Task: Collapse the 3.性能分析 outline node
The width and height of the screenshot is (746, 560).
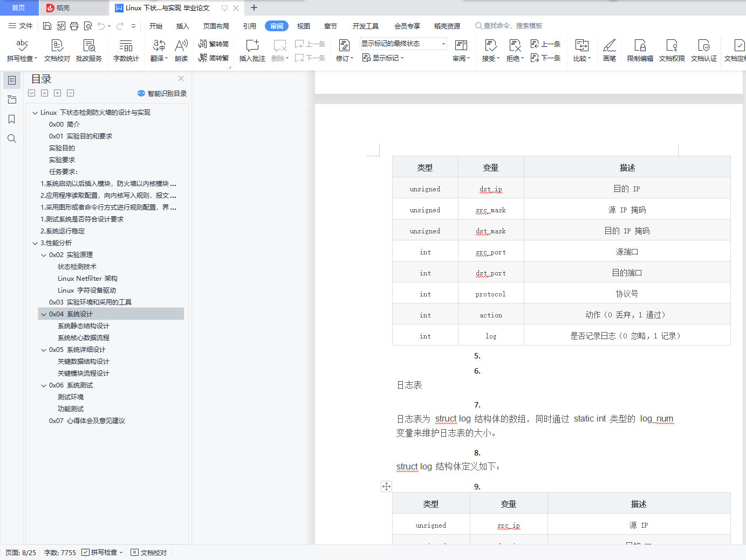Action: click(x=35, y=243)
